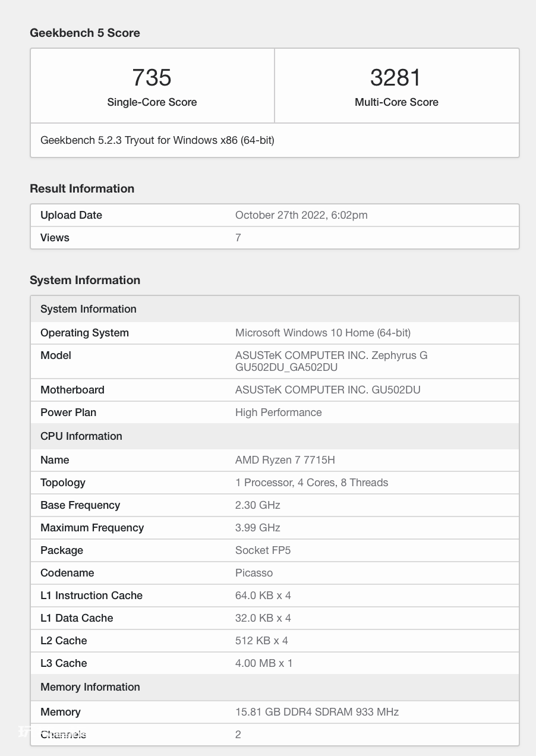536x756 pixels.
Task: Click the date October 27th 2022, 6:02pm
Action: (301, 215)
